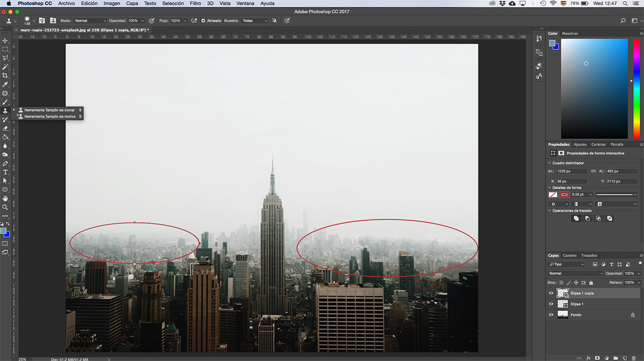Choose Herramienta Tampón de motivo

pyautogui.click(x=49, y=116)
